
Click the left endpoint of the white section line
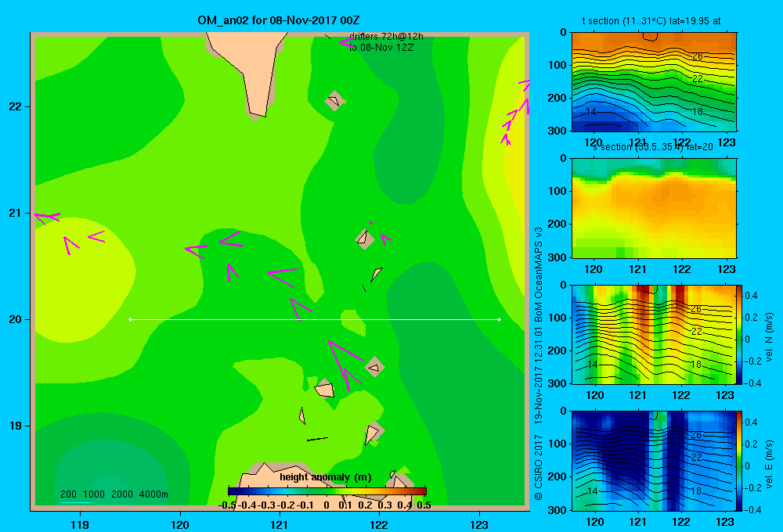click(x=130, y=319)
